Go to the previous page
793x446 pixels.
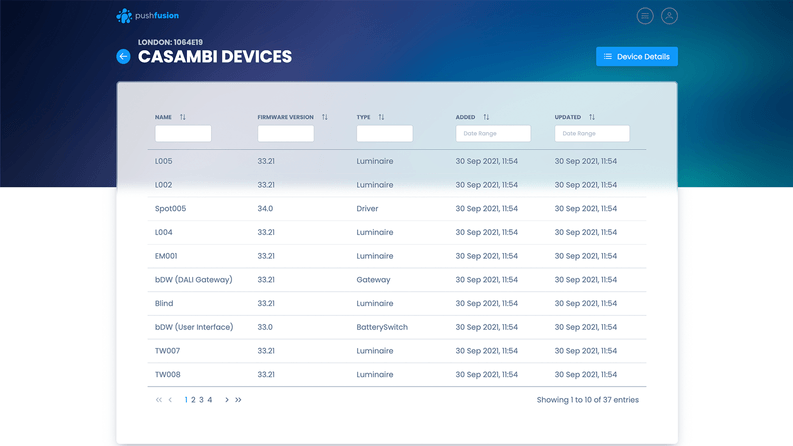pos(170,400)
